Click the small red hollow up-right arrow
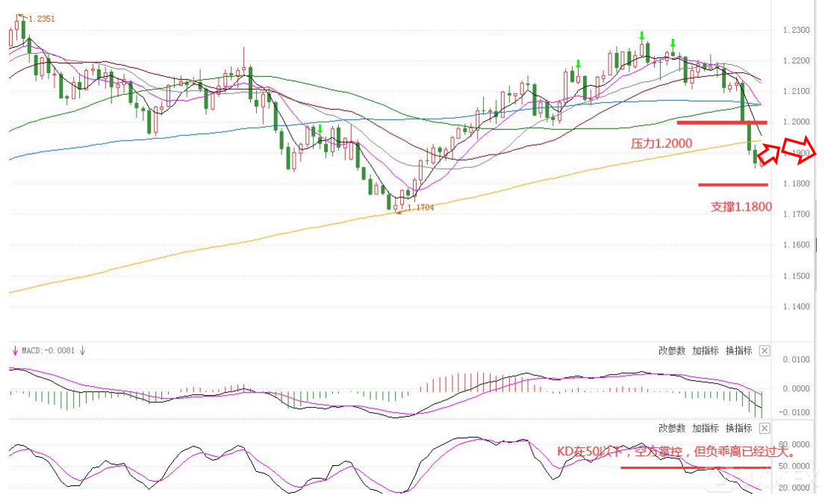The width and height of the screenshot is (828, 504). 771,154
